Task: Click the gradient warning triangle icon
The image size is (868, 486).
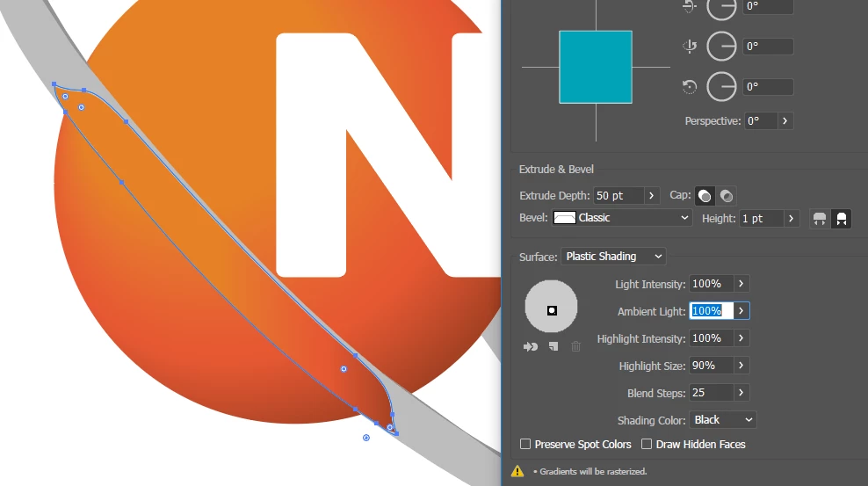Action: click(517, 471)
